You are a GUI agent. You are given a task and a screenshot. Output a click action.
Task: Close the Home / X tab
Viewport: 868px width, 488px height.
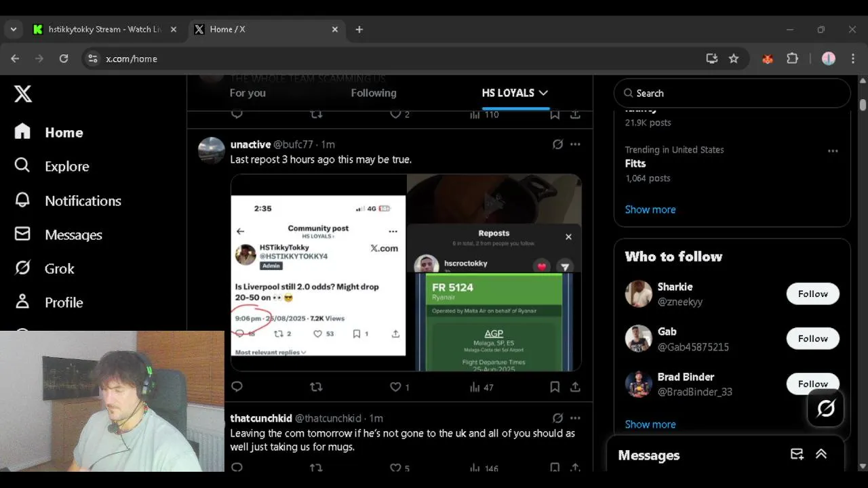click(x=335, y=29)
